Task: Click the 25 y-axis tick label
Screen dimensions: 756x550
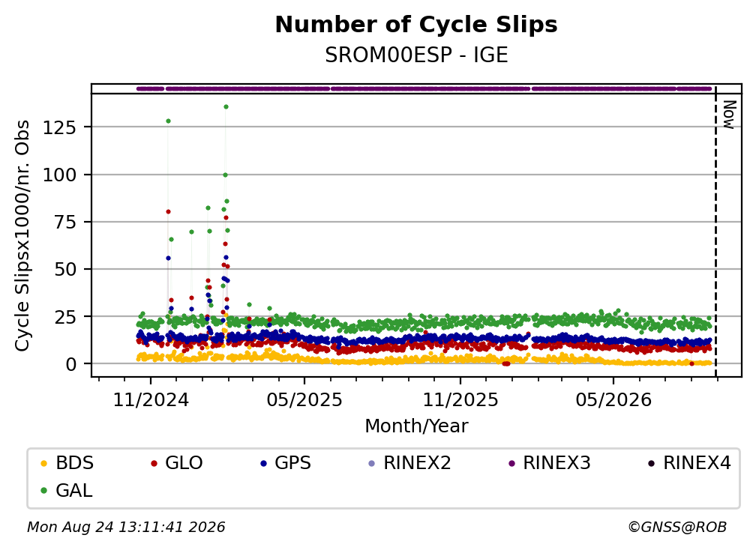Action: [65, 316]
